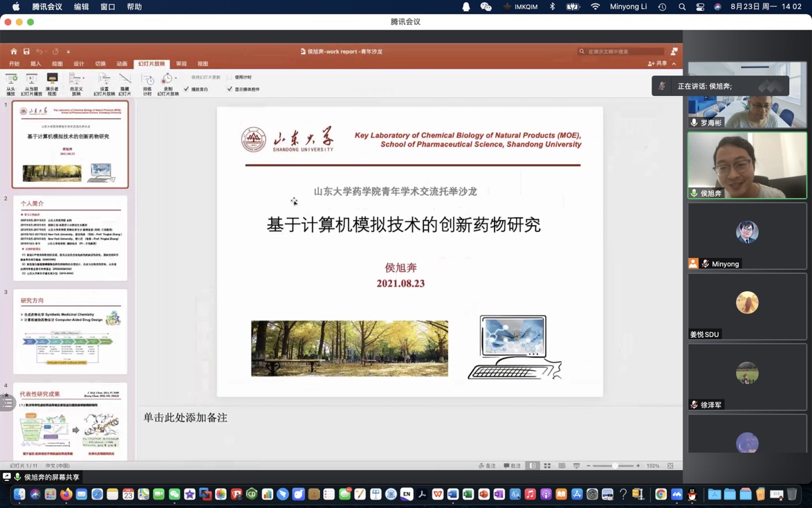The width and height of the screenshot is (812, 508).
Task: Toggle the 显示媒体控件 checkbox
Action: pos(230,89)
